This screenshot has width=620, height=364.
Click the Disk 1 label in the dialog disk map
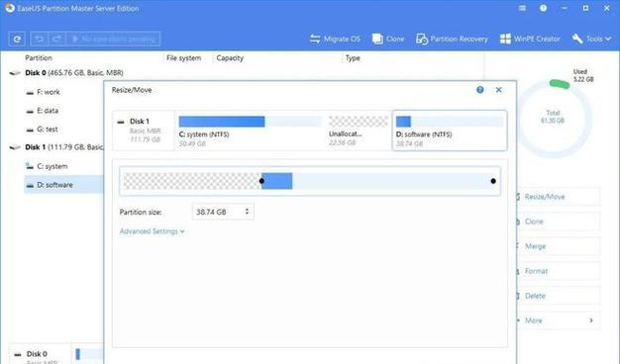point(140,122)
